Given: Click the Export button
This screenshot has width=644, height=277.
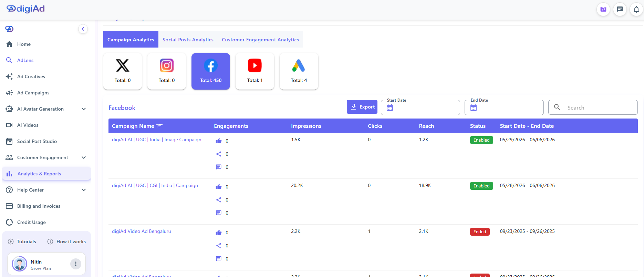Looking at the screenshot, I should point(362,107).
